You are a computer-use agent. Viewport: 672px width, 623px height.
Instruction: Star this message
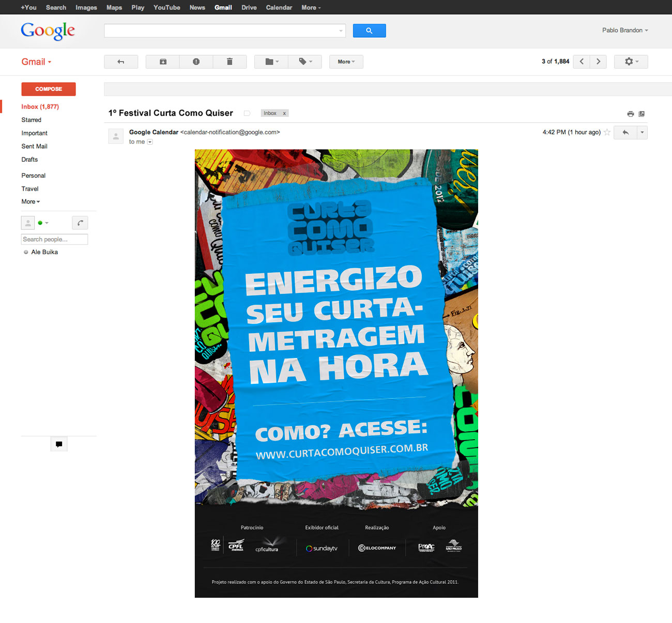[607, 132]
